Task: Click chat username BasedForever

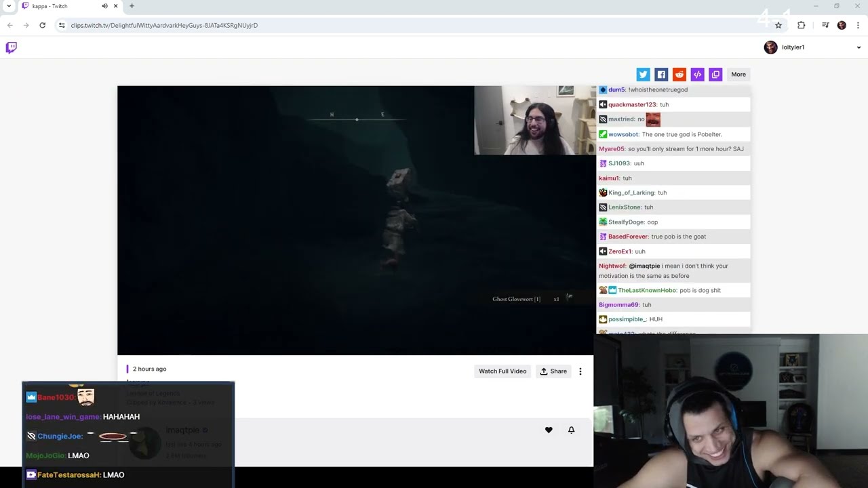Action: click(x=628, y=237)
